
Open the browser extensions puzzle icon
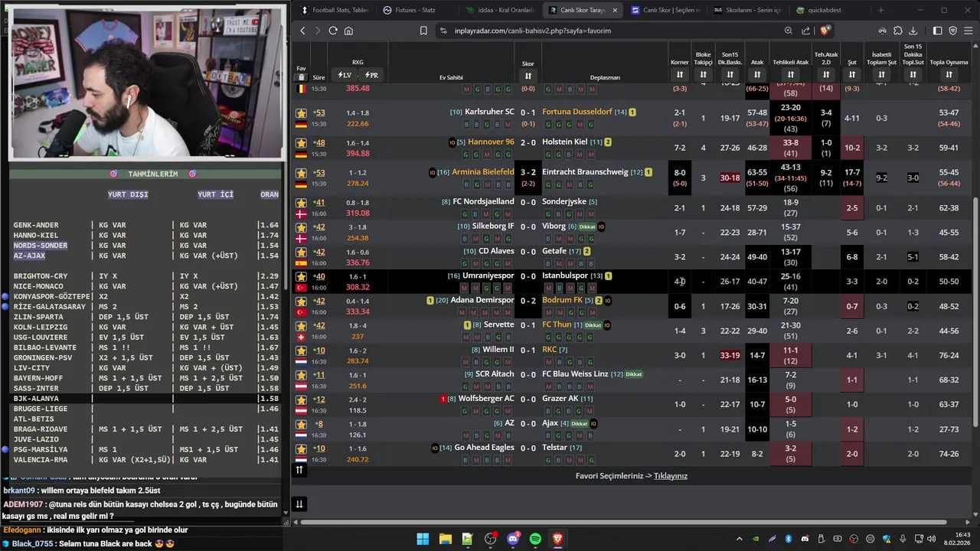[897, 31]
